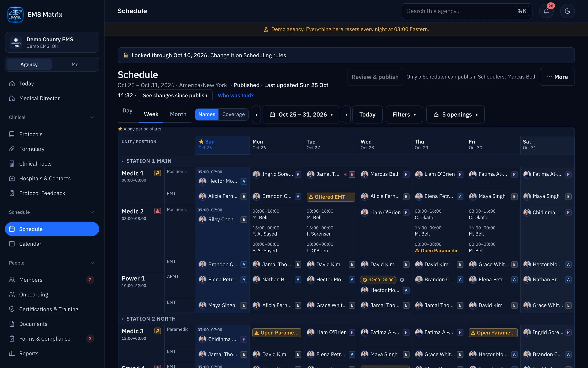The image size is (588, 368).
Task: Go to previous week arrow
Action: pyautogui.click(x=256, y=114)
